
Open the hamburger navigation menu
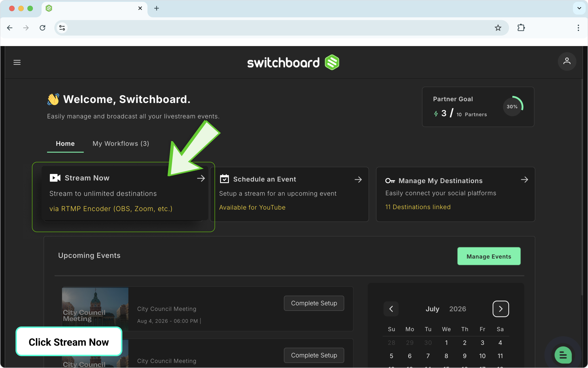coord(17,62)
